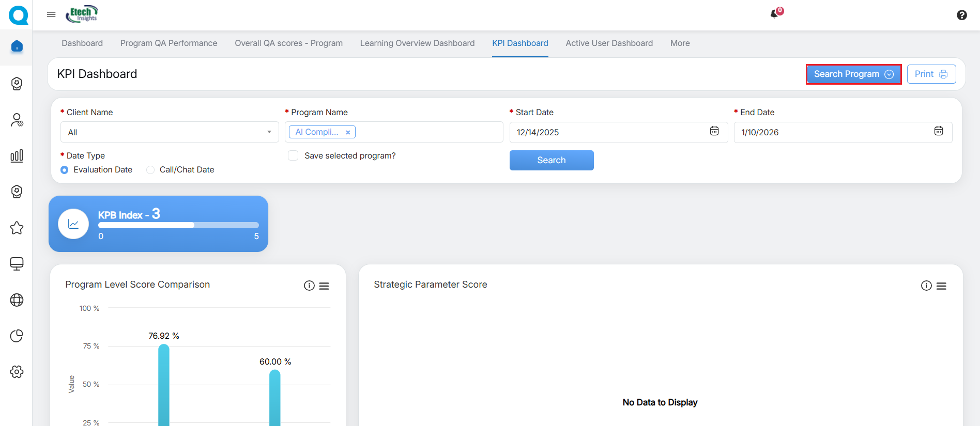Click info icon on Strategic Parameter Score
Image resolution: width=980 pixels, height=426 pixels.
tap(926, 286)
